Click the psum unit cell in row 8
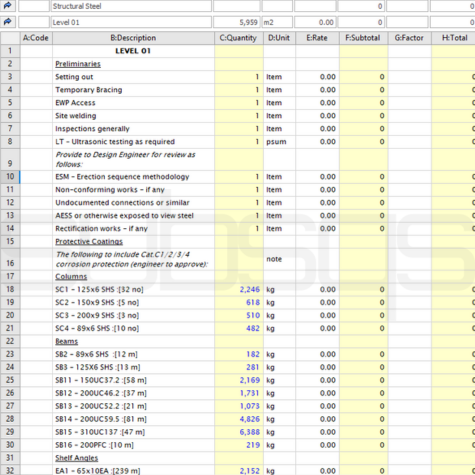This screenshot has height=475, width=475. pyautogui.click(x=279, y=142)
